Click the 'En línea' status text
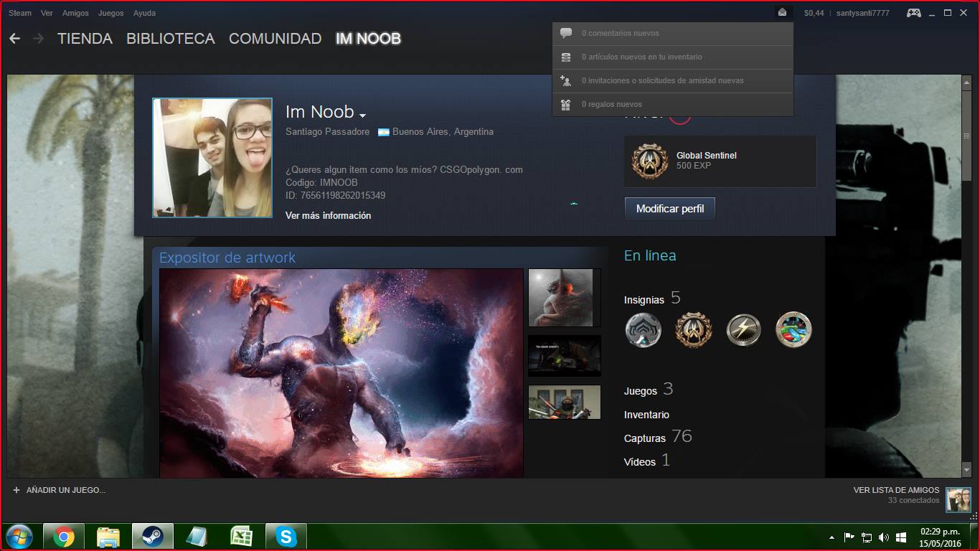Screen dimensions: 980x551 click(650, 255)
